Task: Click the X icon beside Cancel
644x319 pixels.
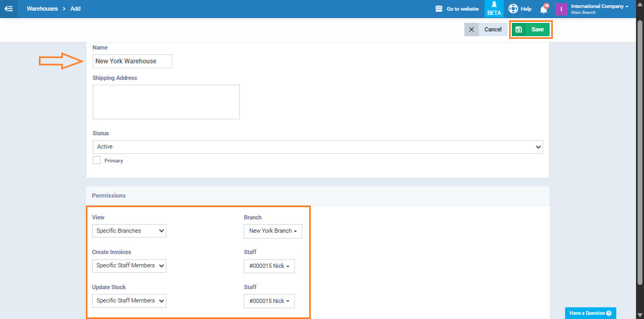Action: pos(471,30)
